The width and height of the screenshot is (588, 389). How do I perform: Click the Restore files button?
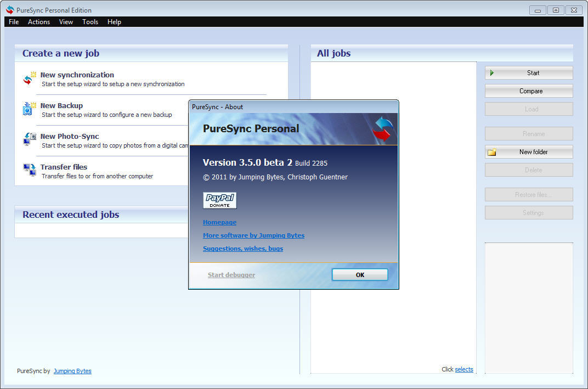529,194
